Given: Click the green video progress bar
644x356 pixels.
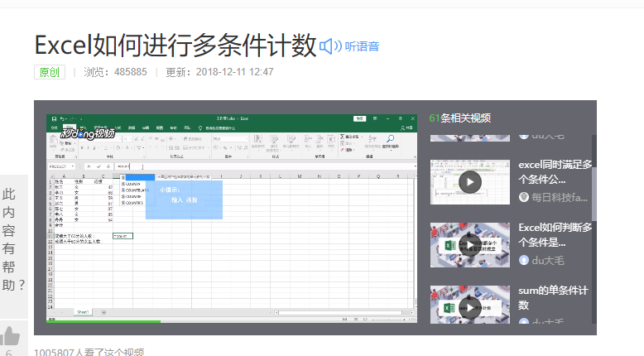Looking at the screenshot, I should point(103,321).
